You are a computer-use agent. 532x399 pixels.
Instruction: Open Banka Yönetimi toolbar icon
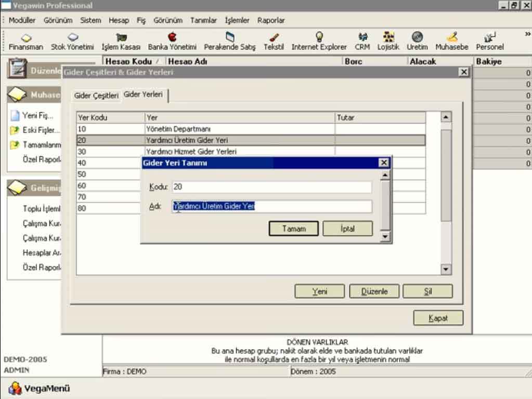[172, 42]
